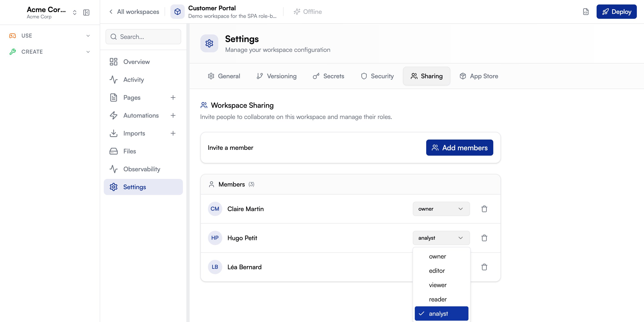
Task: Open the code file icon near Deploy
Action: (586, 12)
